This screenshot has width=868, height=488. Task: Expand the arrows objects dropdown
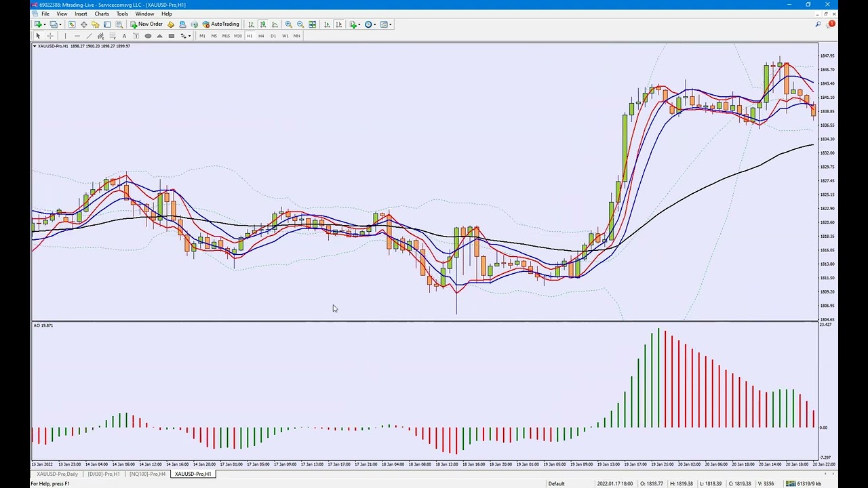pos(189,36)
